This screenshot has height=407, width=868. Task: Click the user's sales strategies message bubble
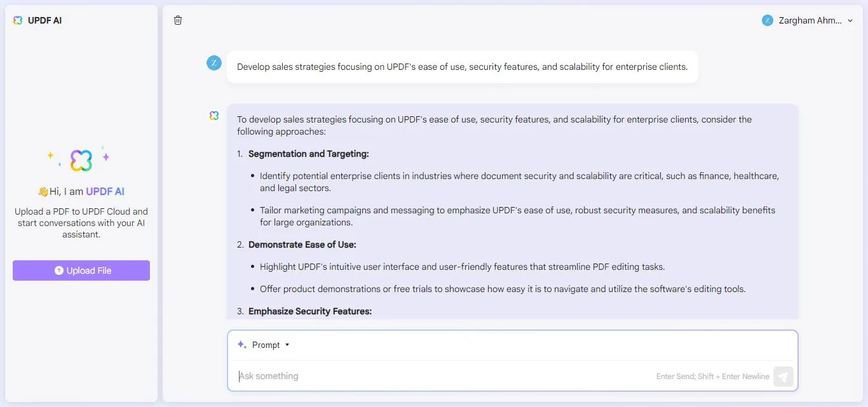(462, 67)
